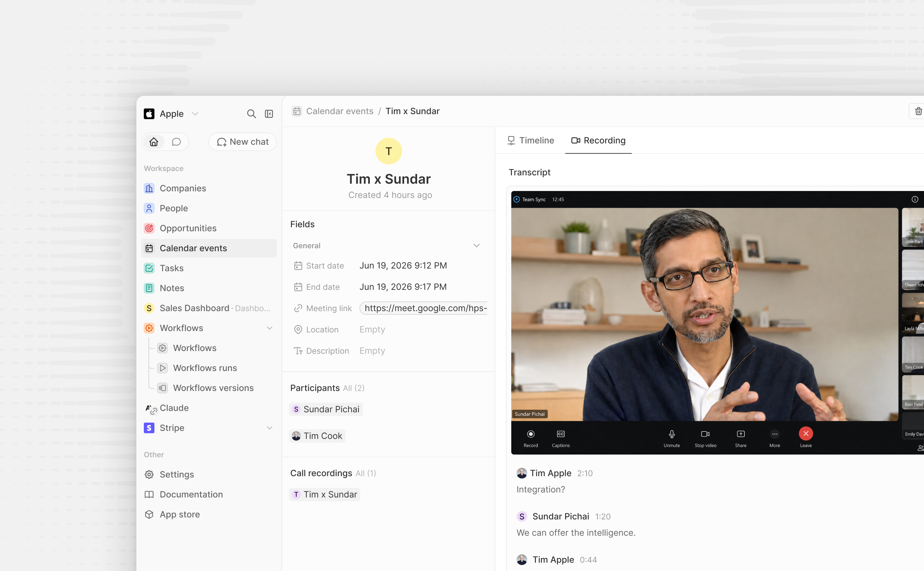Screen dimensions: 924x571
Task: Click transcript line "Integration?"
Action: click(x=541, y=489)
